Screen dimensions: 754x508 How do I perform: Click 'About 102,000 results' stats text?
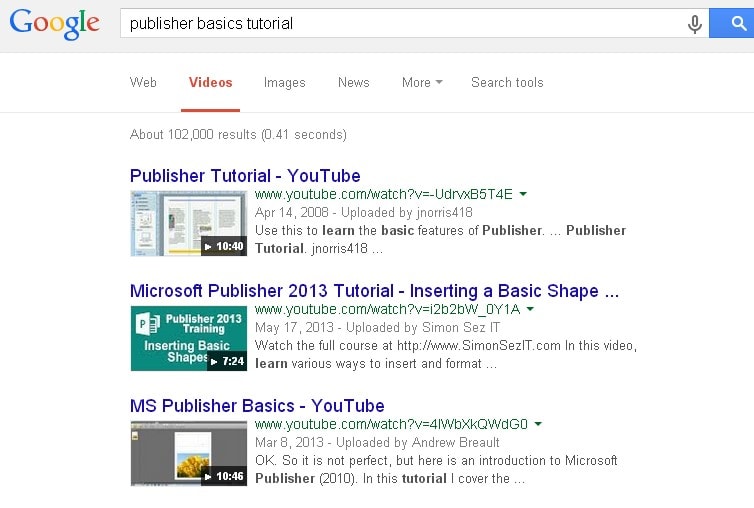238,134
